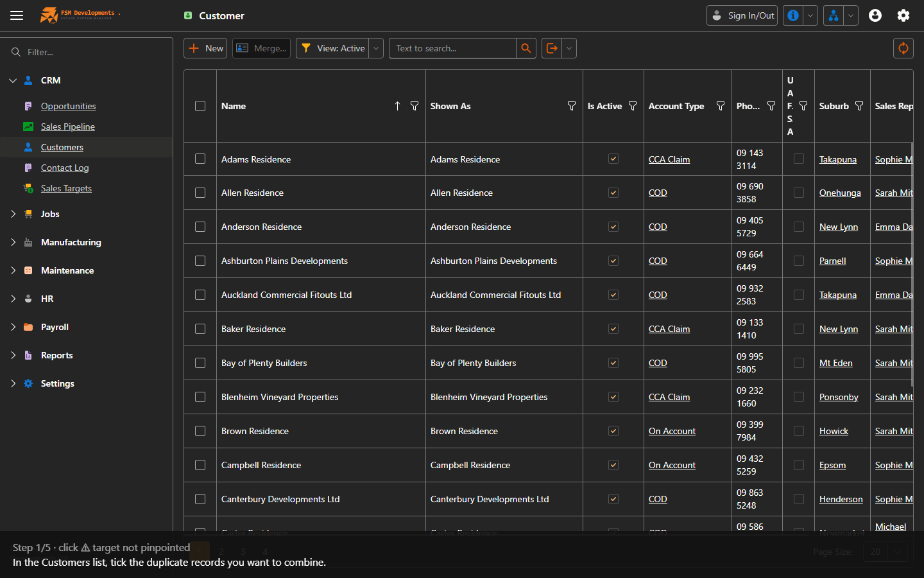Click the Customer page title icon
This screenshot has height=578, width=924.
click(188, 15)
